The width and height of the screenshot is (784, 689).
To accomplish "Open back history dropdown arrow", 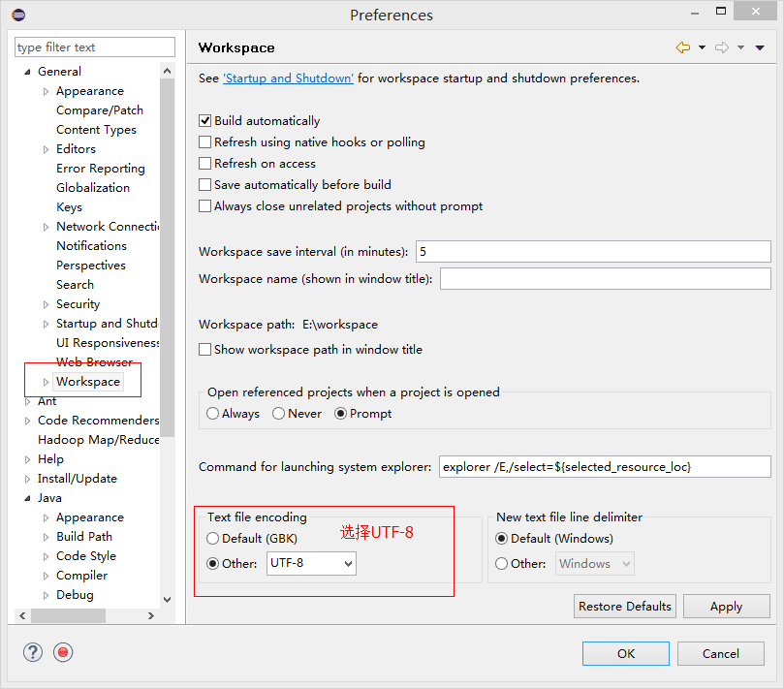I will tap(702, 47).
